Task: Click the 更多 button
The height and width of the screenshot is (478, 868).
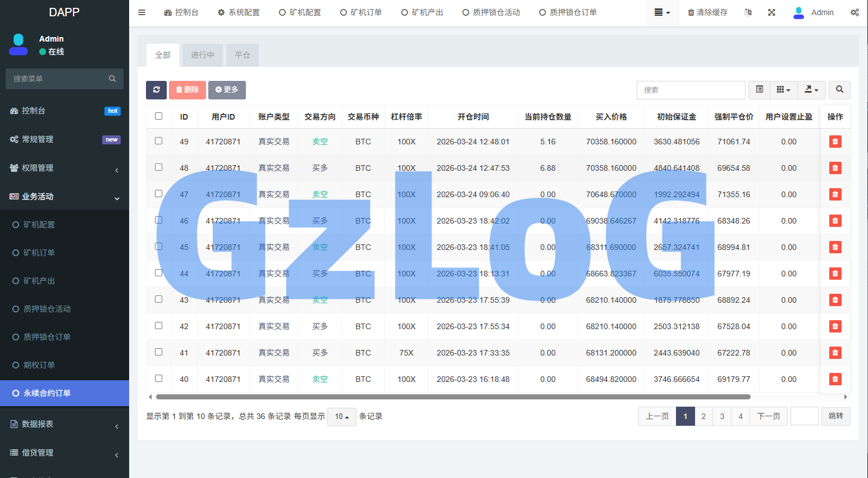Action: click(x=227, y=90)
